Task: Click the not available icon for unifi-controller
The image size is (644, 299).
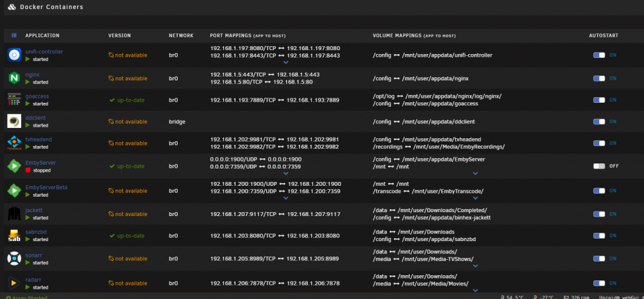Action: 111,55
